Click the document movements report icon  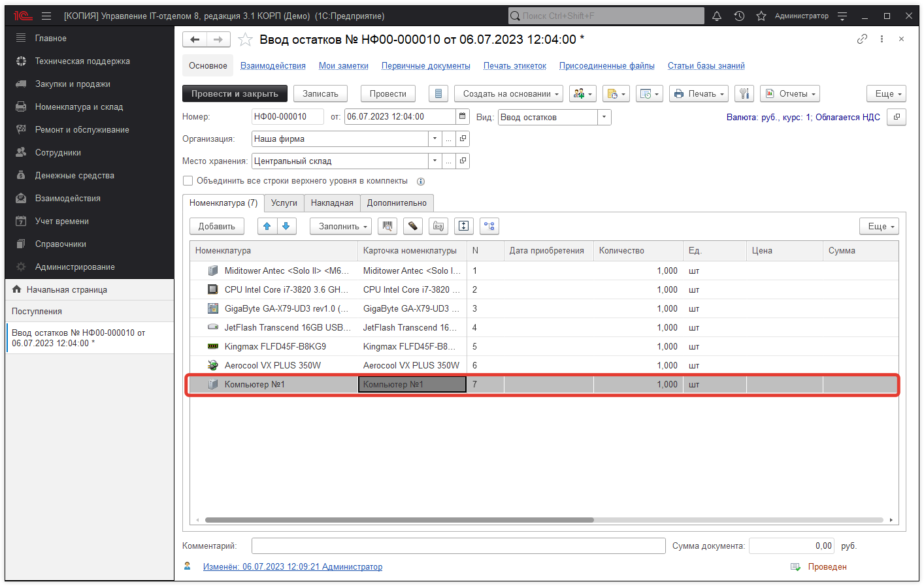(x=438, y=94)
